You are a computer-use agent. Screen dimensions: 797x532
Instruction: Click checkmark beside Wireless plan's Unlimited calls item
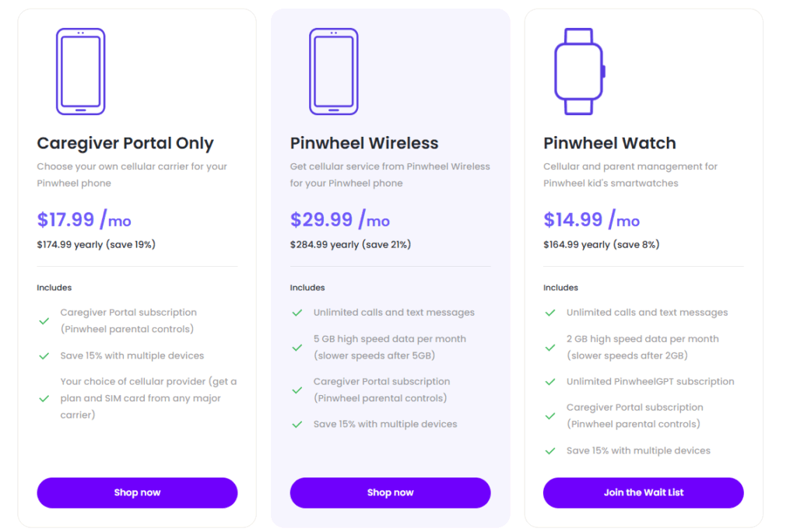click(x=297, y=313)
